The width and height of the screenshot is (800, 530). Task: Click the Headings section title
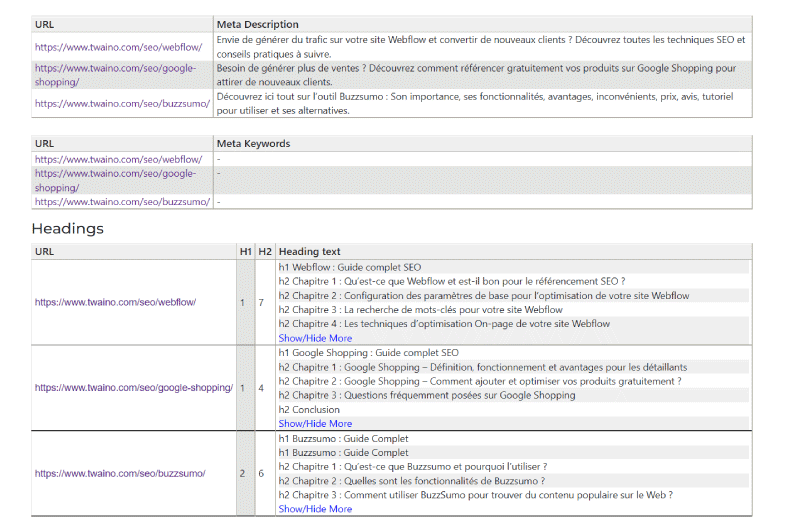(67, 229)
